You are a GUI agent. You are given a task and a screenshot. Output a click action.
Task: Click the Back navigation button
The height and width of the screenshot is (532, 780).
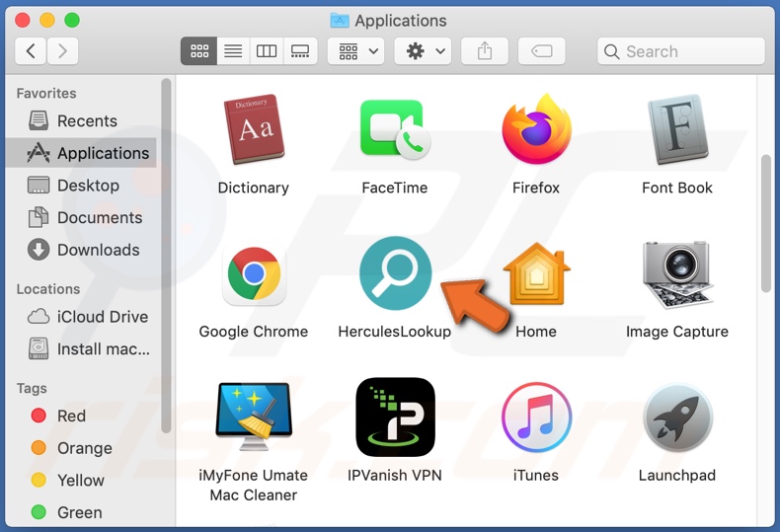[31, 51]
